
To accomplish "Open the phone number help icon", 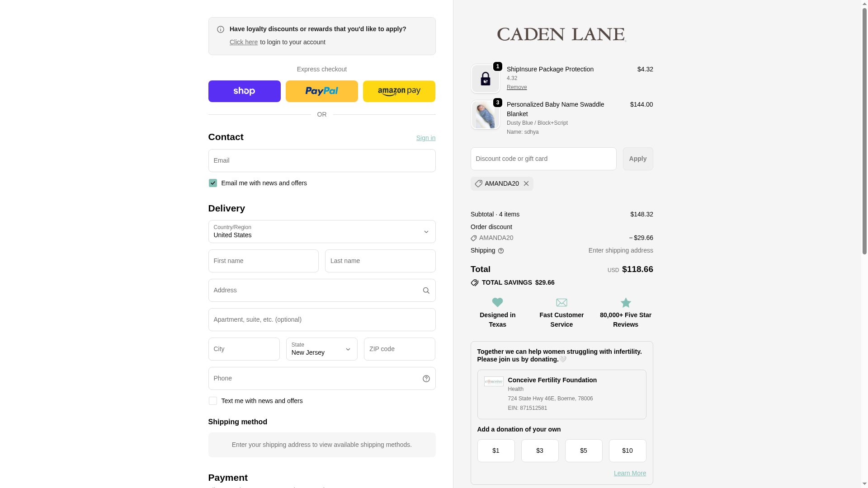I will click(426, 379).
